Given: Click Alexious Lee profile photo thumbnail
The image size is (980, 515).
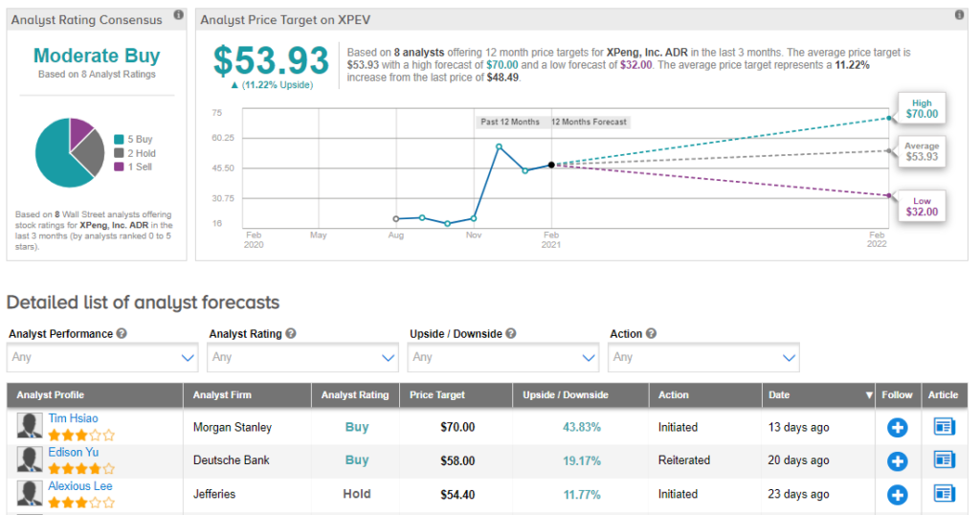Looking at the screenshot, I should (30, 494).
